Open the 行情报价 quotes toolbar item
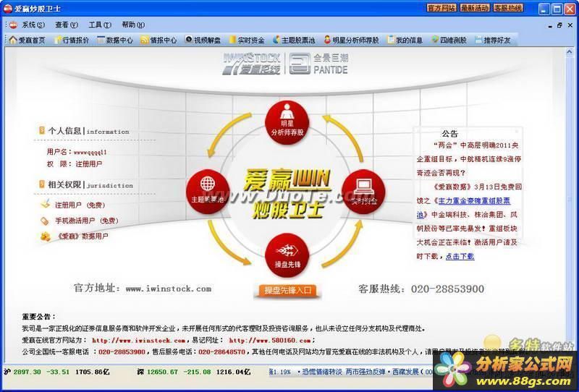The image size is (579, 392). click(x=71, y=40)
